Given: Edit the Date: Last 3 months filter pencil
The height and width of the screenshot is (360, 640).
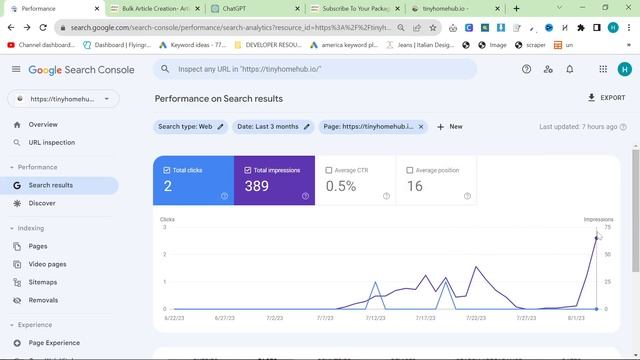Looking at the screenshot, I should click(307, 127).
